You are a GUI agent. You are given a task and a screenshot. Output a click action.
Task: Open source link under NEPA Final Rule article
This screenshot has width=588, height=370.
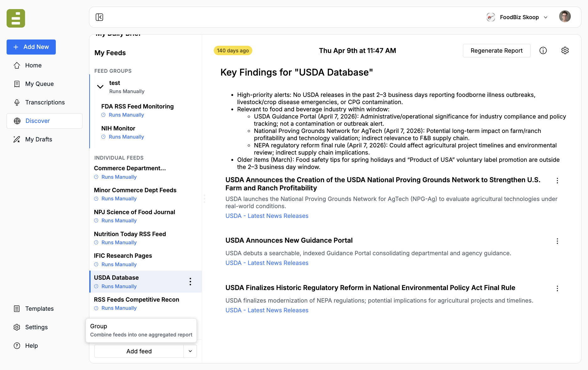267,310
